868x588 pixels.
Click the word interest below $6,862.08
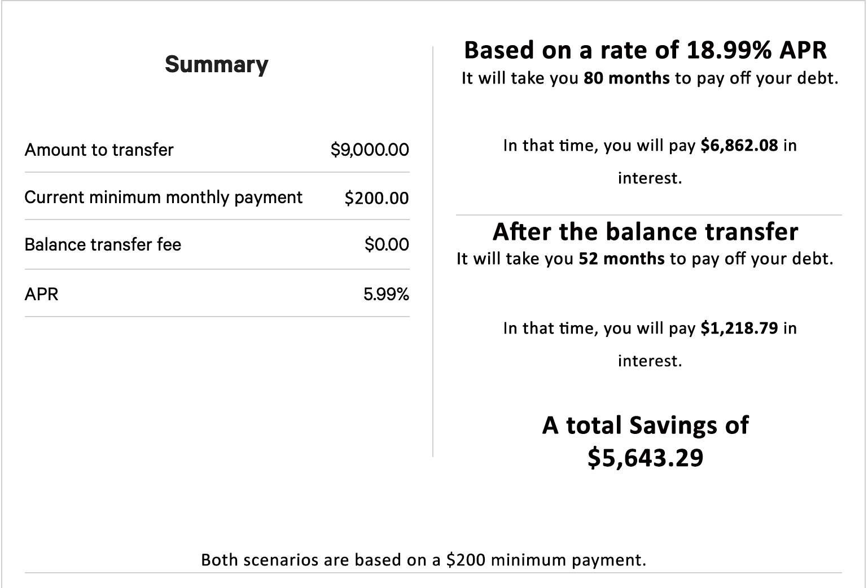tap(650, 178)
